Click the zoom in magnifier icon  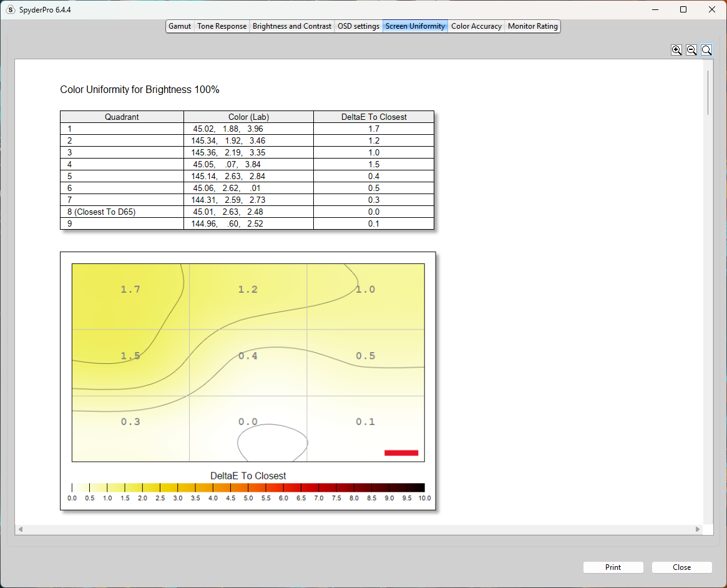pos(676,50)
